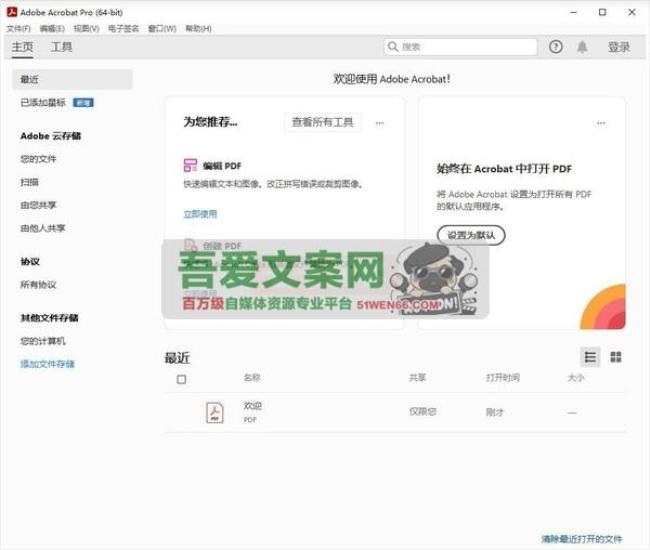Click 查看所有工具 button
This screenshot has width=650, height=550.
[323, 122]
